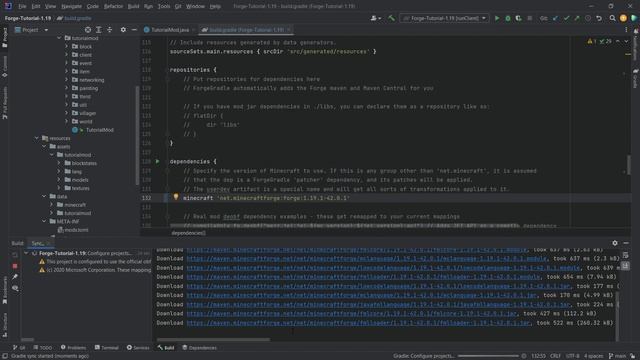Expand all in Project panel
The height and width of the screenshot is (360, 640).
tap(99, 30)
